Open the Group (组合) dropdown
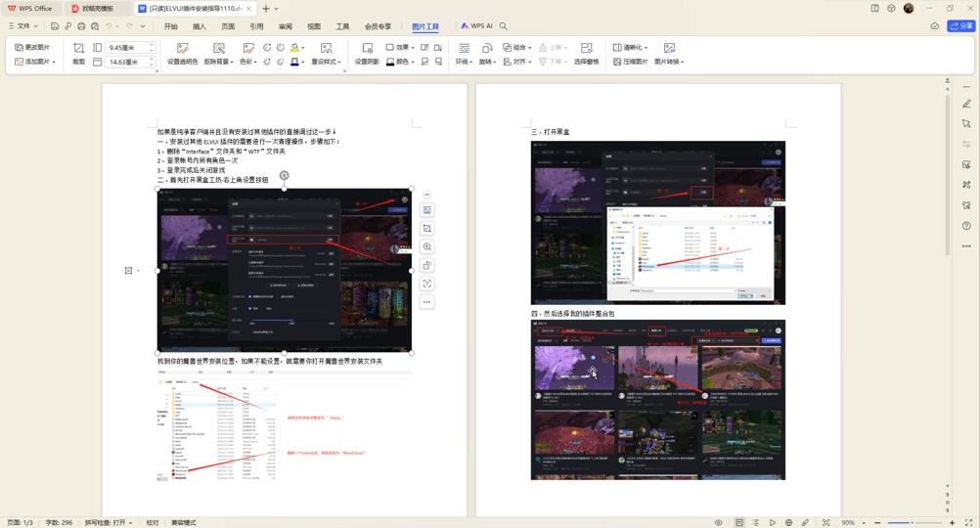The image size is (980, 528). (x=516, y=48)
